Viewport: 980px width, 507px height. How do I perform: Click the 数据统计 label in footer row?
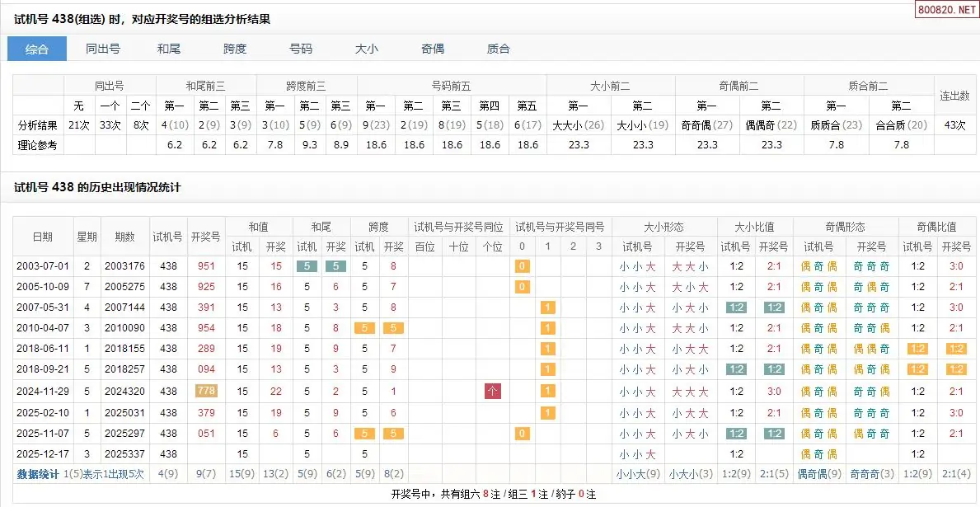point(38,474)
